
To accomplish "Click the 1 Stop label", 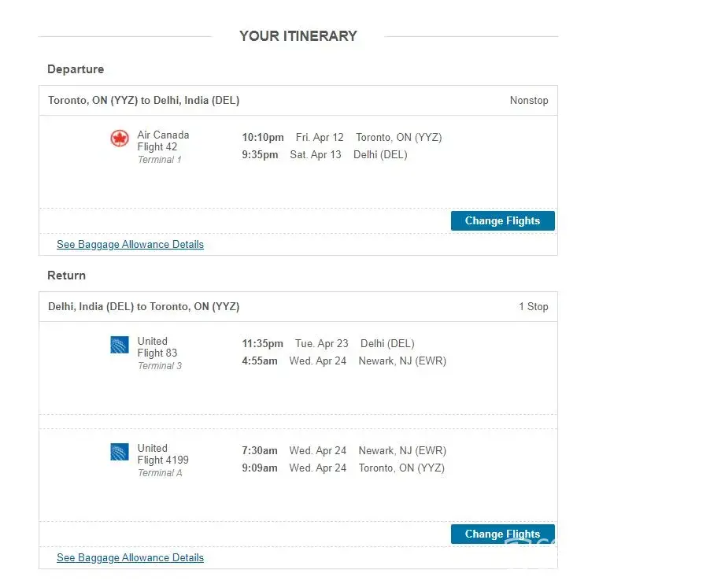I will click(x=533, y=307).
